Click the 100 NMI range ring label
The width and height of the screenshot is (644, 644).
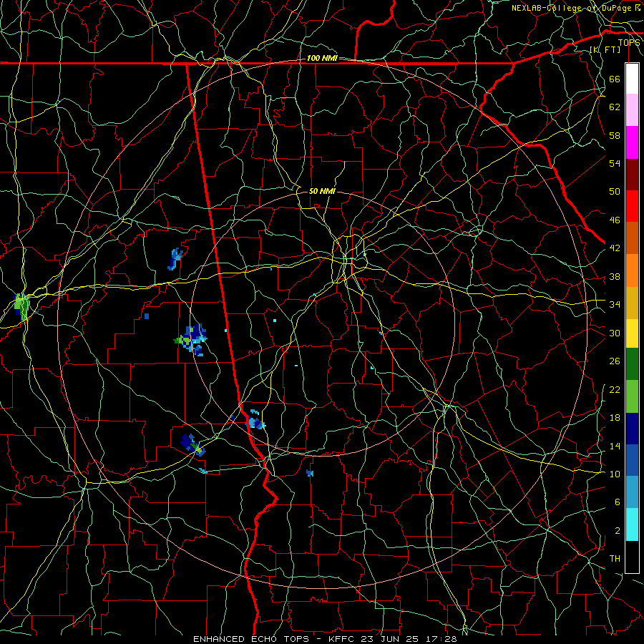[x=322, y=58]
